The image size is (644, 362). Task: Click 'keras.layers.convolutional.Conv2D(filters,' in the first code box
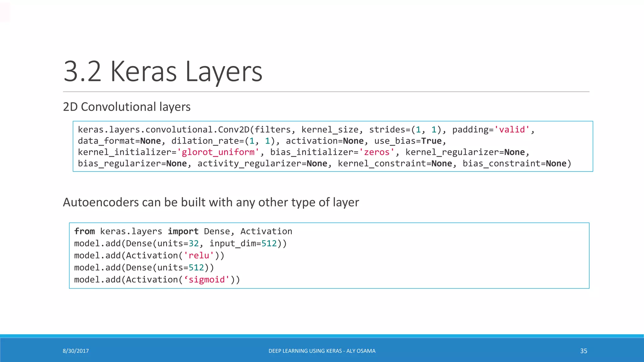click(x=187, y=129)
